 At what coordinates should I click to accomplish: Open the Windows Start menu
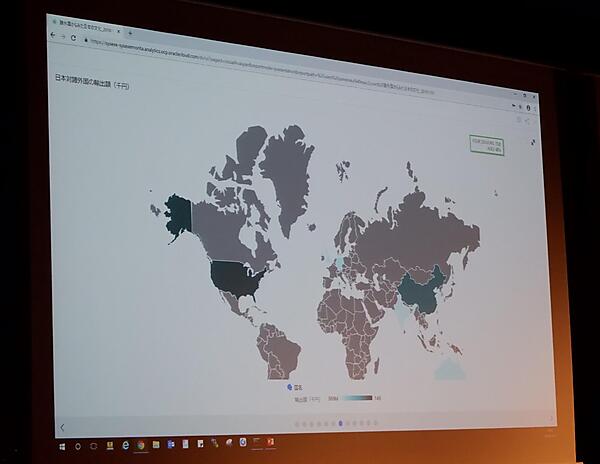(x=62, y=447)
